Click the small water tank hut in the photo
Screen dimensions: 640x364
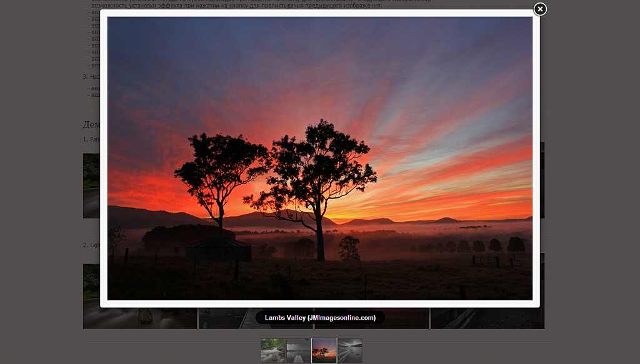pos(219,248)
